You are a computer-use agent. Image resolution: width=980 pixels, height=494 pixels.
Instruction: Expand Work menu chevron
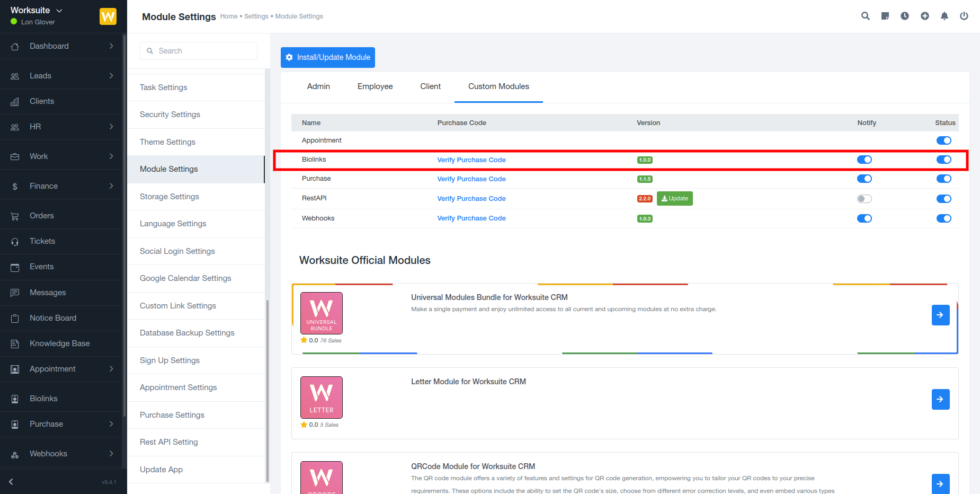111,156
